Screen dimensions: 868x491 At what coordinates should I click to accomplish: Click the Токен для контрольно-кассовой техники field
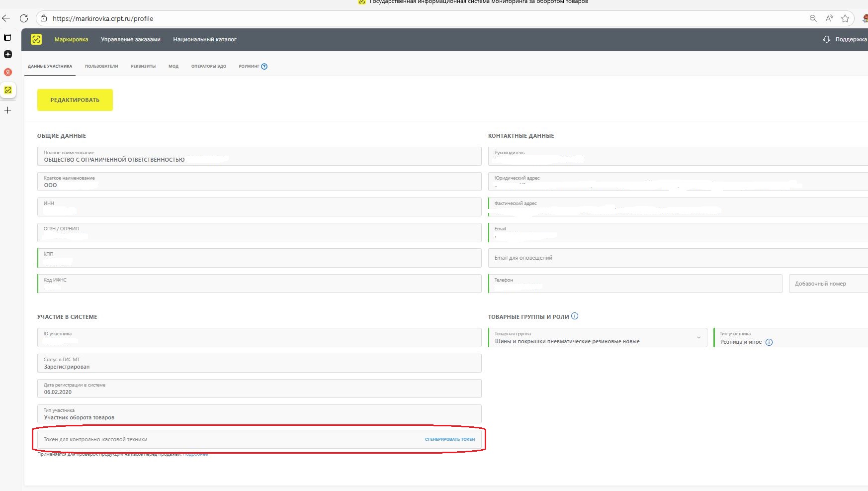pyautogui.click(x=259, y=439)
